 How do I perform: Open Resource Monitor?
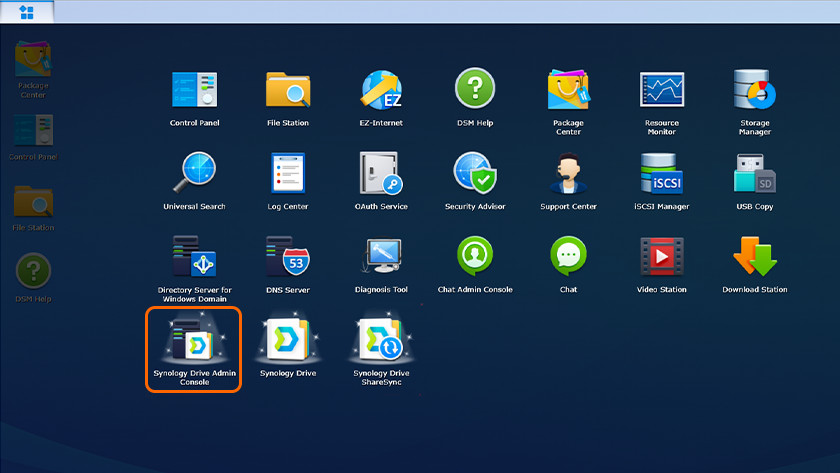coord(661,92)
